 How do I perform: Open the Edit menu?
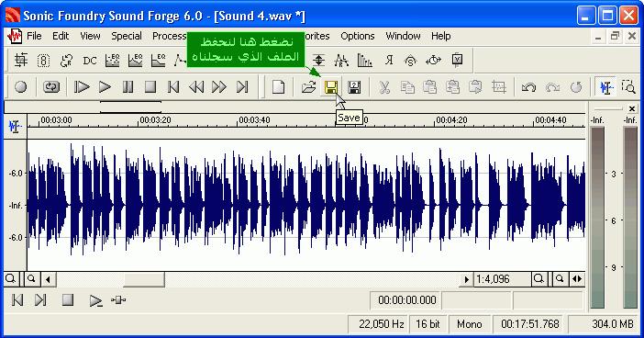click(x=61, y=36)
